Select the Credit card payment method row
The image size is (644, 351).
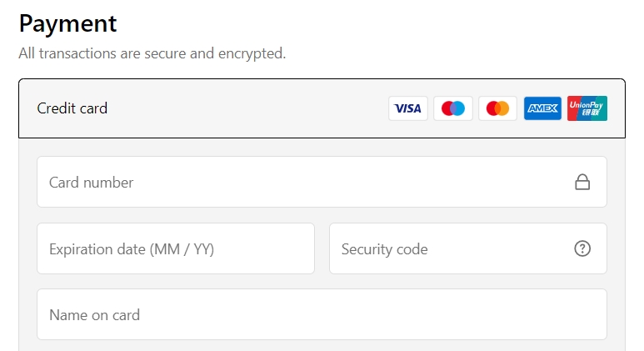[x=322, y=108]
